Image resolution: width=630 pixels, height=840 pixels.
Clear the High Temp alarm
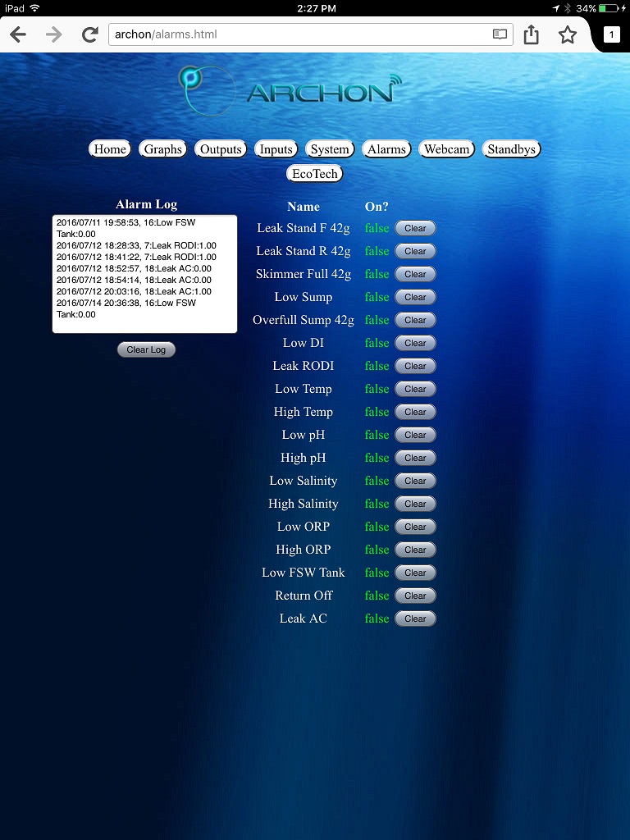coord(415,413)
